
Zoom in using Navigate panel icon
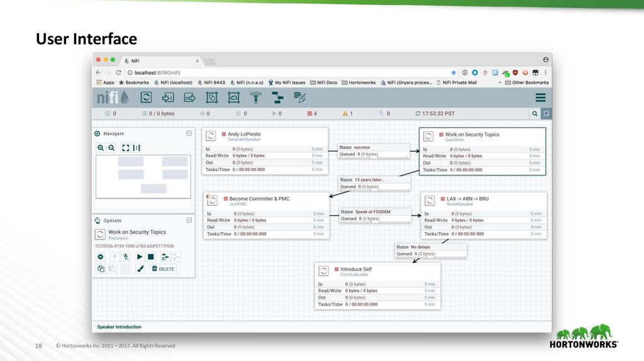101,148
